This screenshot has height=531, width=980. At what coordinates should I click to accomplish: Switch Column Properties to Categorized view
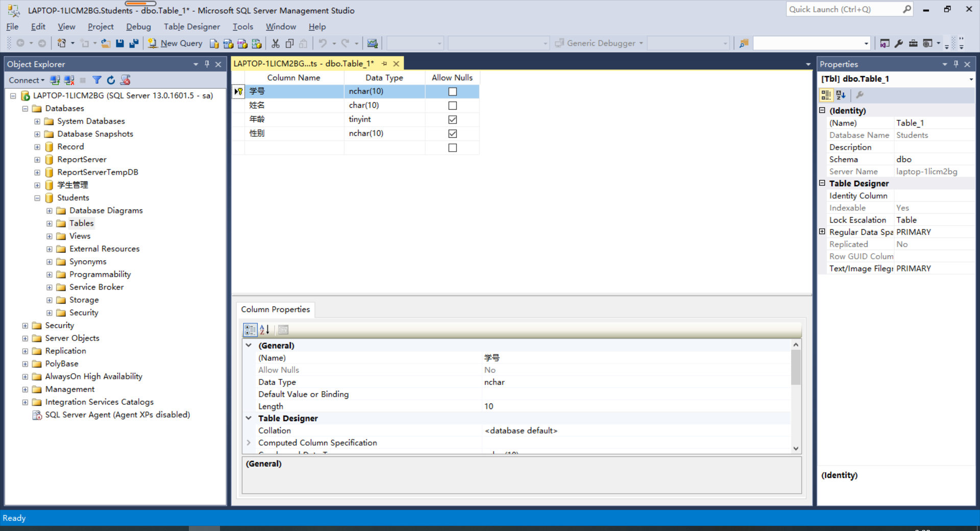(x=250, y=330)
